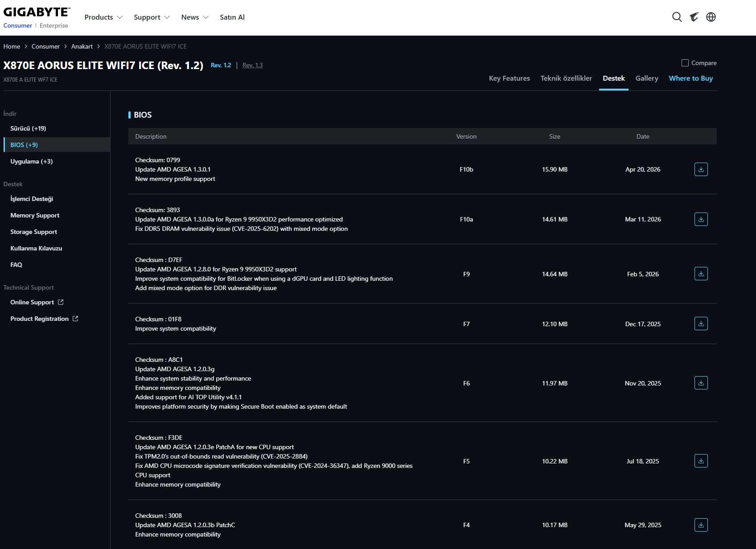
Task: Expand the Products dropdown menu
Action: pos(103,17)
